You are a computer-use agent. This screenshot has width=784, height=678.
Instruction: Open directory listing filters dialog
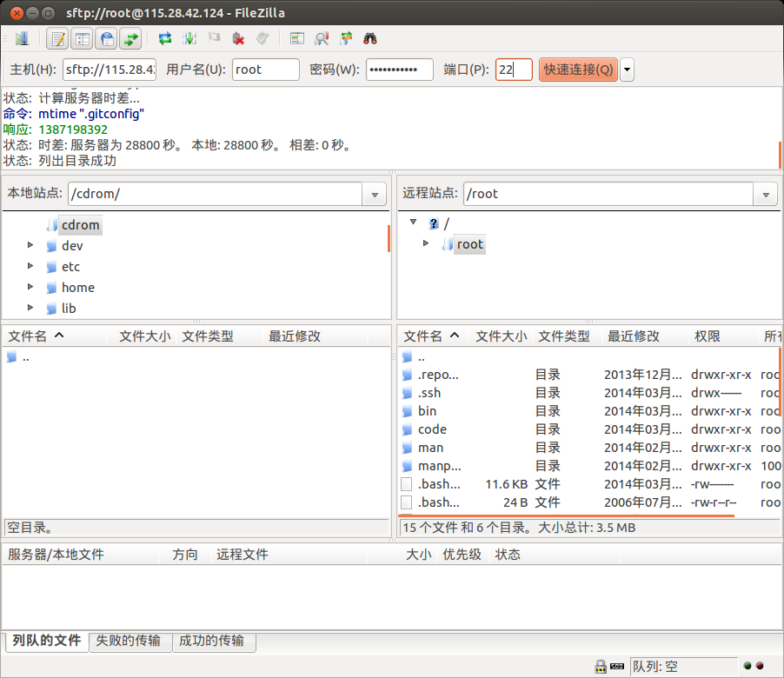point(297,38)
